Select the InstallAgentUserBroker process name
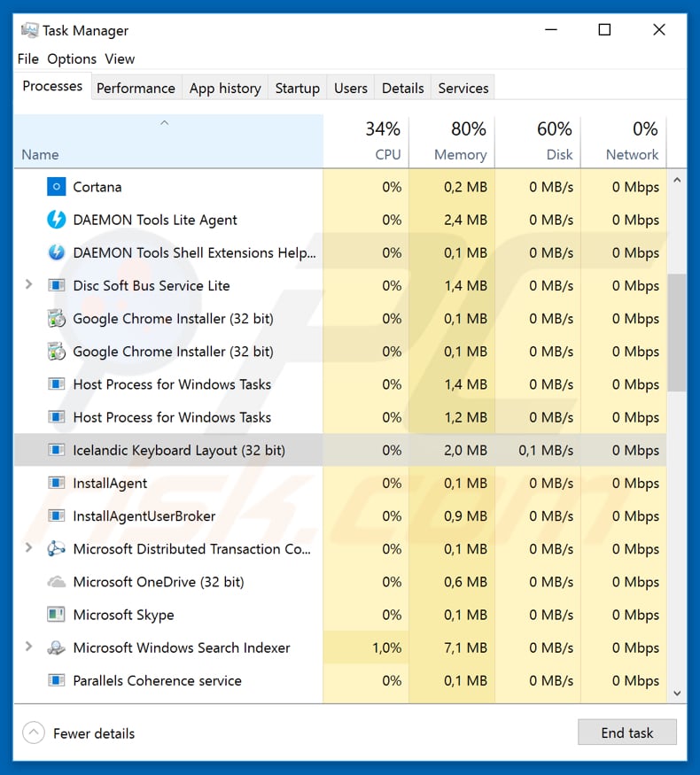 tap(144, 516)
